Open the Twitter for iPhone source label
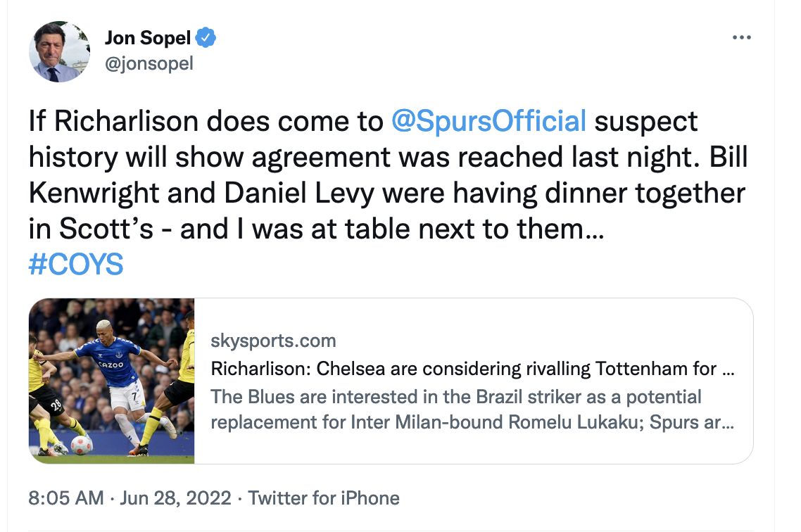 coord(324,498)
